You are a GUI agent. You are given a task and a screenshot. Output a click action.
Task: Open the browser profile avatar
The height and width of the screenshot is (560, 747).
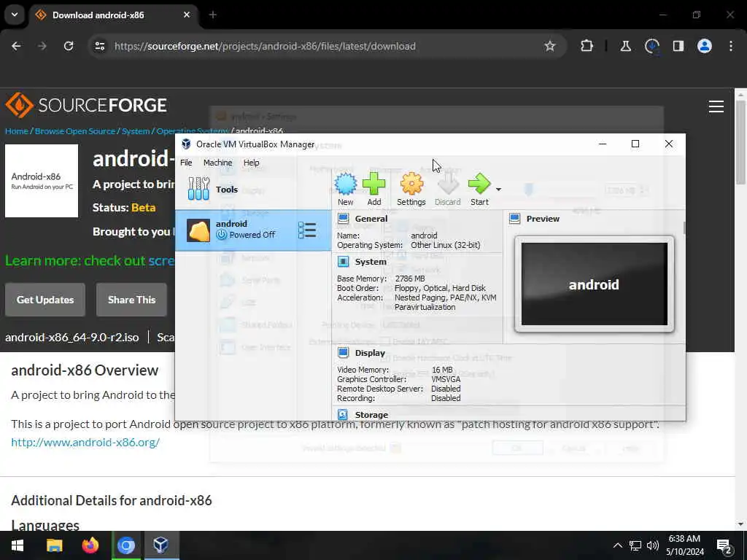coord(705,46)
